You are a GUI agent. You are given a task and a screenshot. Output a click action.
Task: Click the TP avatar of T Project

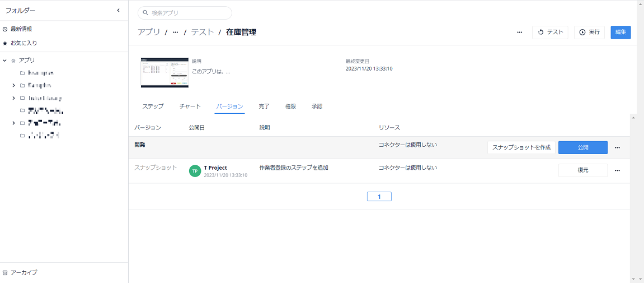point(195,171)
